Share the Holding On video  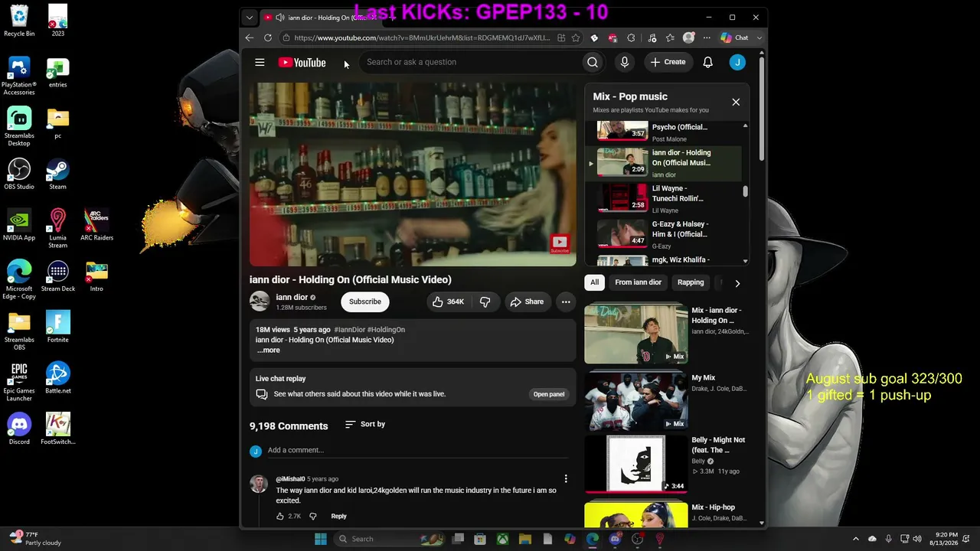pos(527,302)
